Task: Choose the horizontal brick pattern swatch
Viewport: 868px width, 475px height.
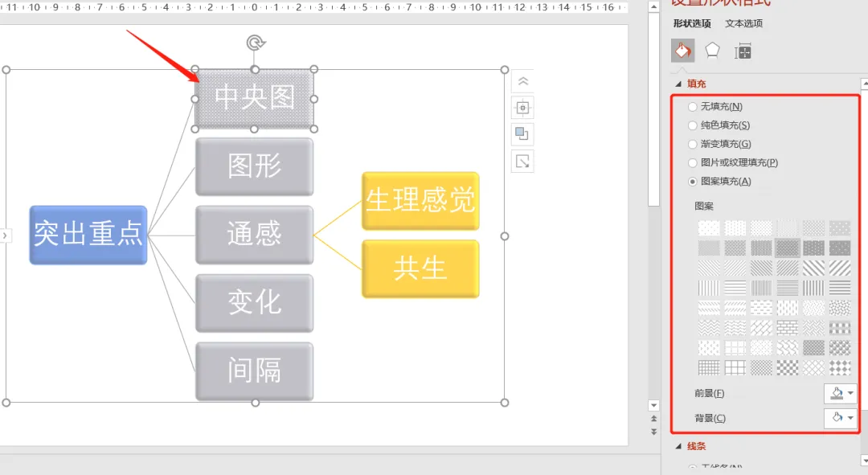Action: [787, 328]
